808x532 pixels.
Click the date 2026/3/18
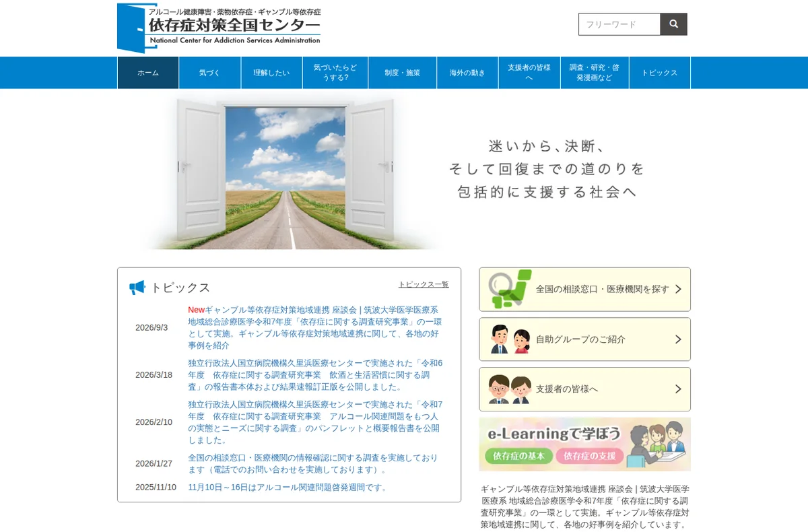coord(154,375)
